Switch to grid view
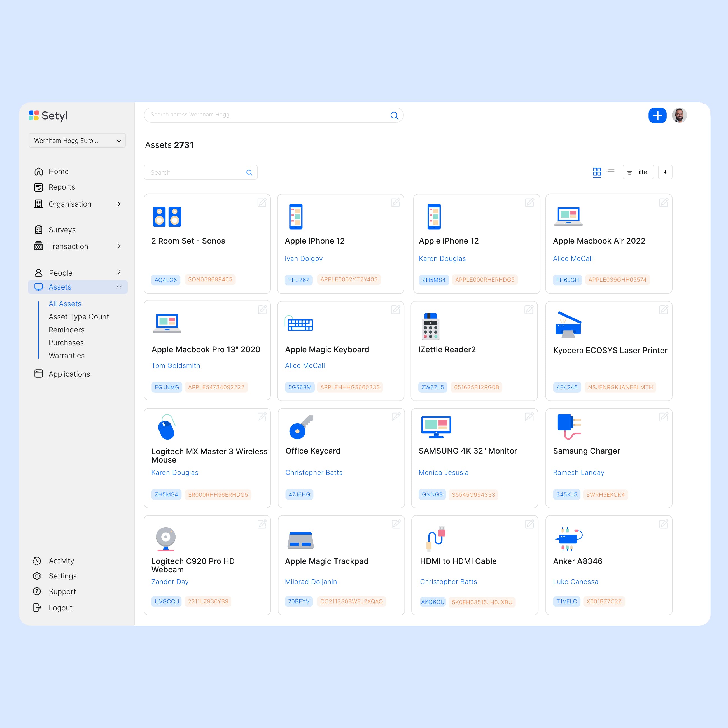The height and width of the screenshot is (728, 728). click(597, 172)
